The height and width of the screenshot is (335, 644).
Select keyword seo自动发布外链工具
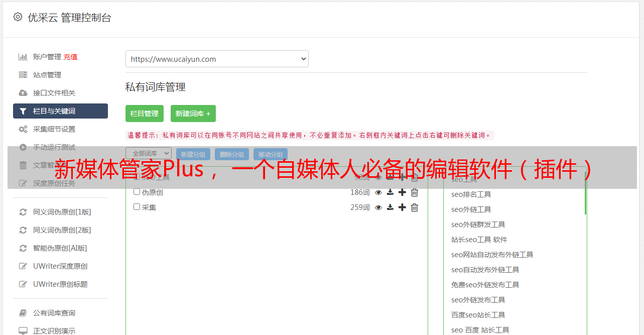(485, 270)
